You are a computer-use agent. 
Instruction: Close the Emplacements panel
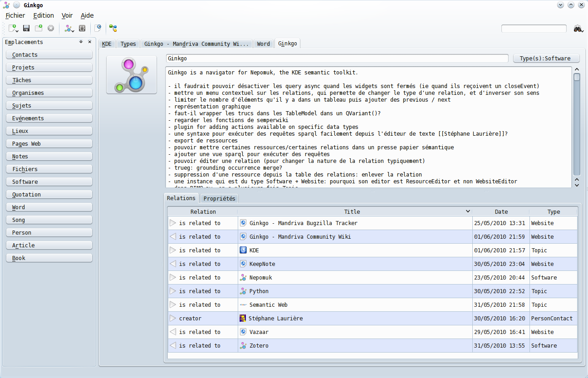[x=89, y=42]
